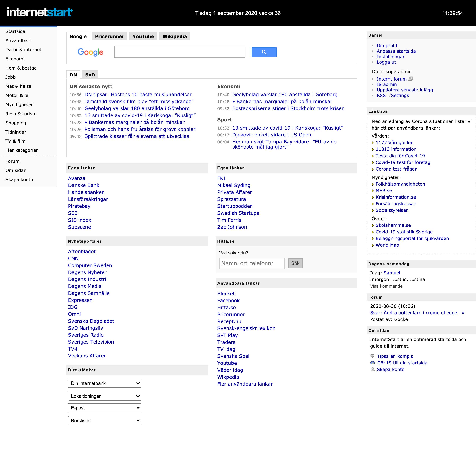Switch to the Pricerunner search tab
476x468 pixels.
109,36
